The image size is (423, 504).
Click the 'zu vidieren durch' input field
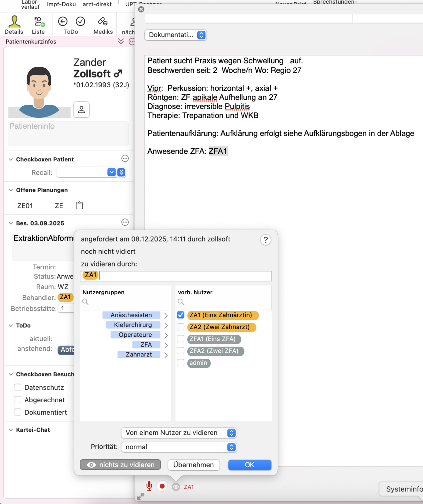184,276
